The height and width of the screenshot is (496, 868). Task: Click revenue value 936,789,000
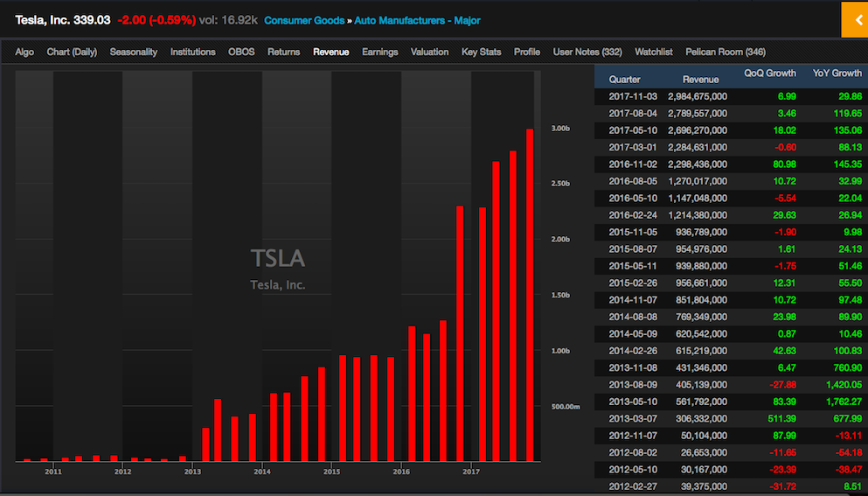pyautogui.click(x=701, y=232)
